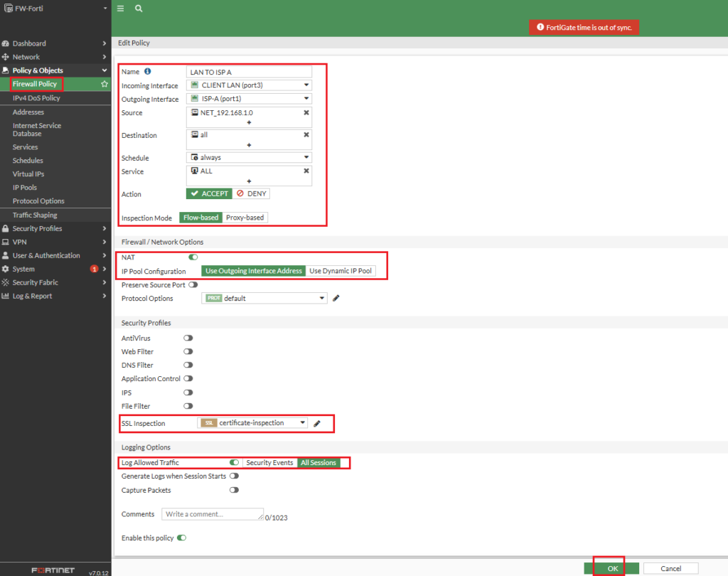Image resolution: width=728 pixels, height=576 pixels.
Task: Click the hamburger menu icon in top bar
Action: point(120,9)
